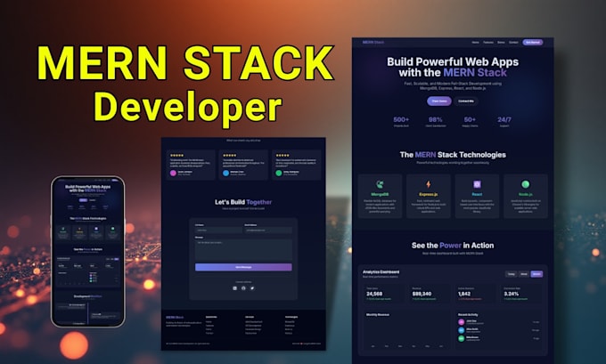Screen dimensions: 606x364
Task: Click the green avatar in third testimonial card
Action: point(279,173)
